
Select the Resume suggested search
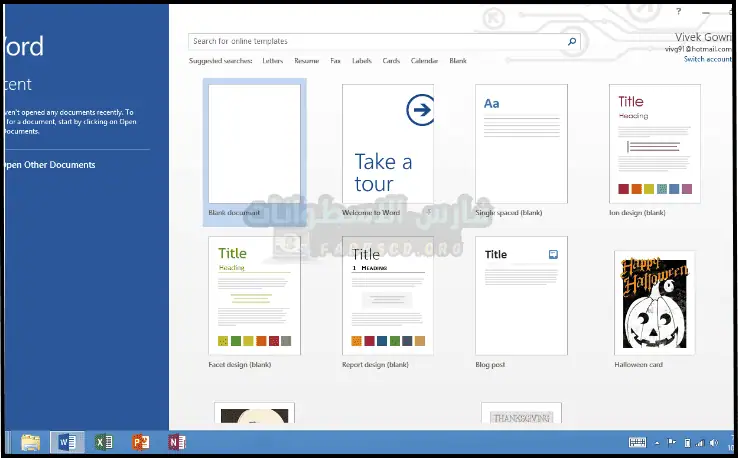(x=306, y=61)
